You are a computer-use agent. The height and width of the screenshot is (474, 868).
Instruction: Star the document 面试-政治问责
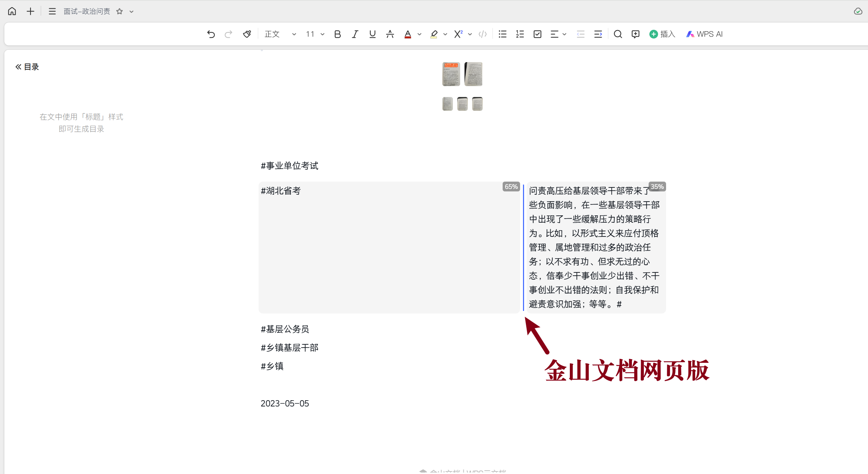(119, 12)
